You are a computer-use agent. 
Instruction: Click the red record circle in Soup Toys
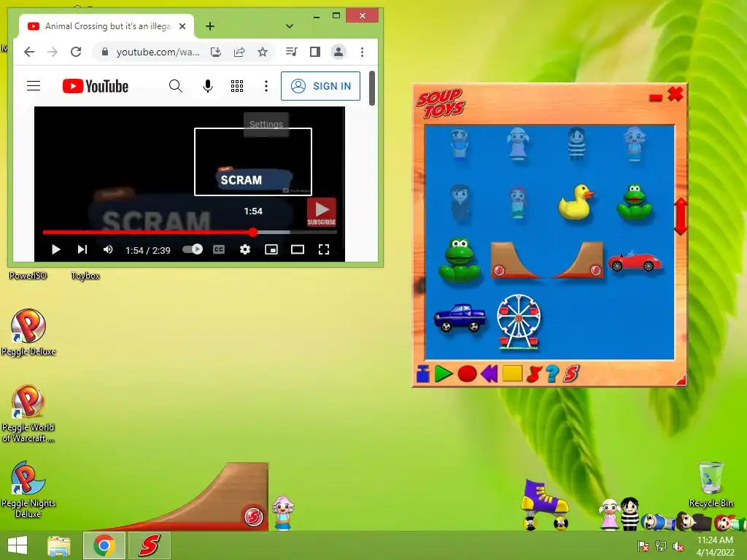click(x=467, y=374)
